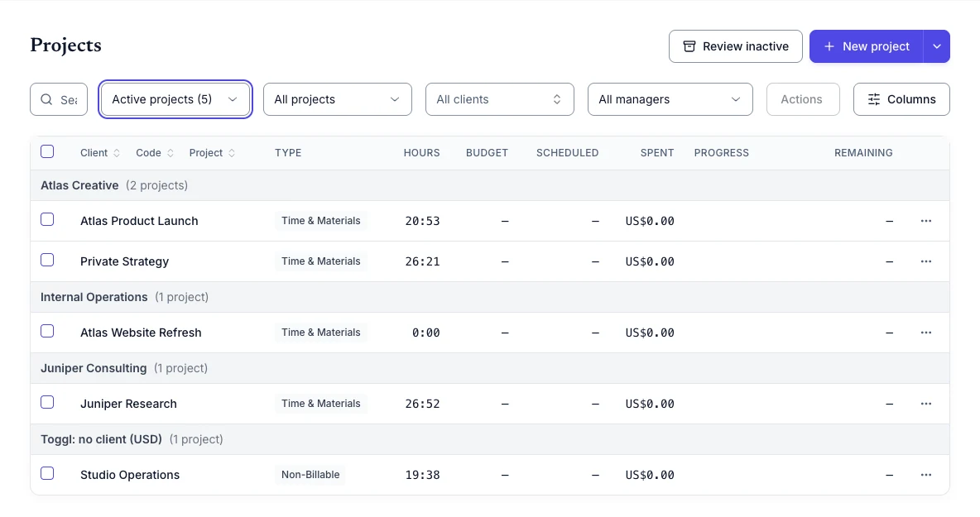The height and width of the screenshot is (517, 980).
Task: Click the Actions button
Action: [803, 99]
